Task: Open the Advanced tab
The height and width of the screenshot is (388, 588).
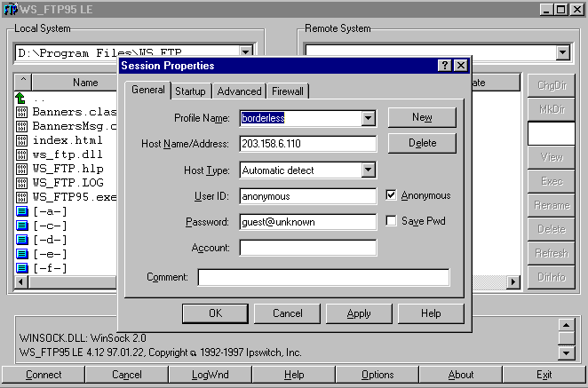Action: (x=239, y=91)
